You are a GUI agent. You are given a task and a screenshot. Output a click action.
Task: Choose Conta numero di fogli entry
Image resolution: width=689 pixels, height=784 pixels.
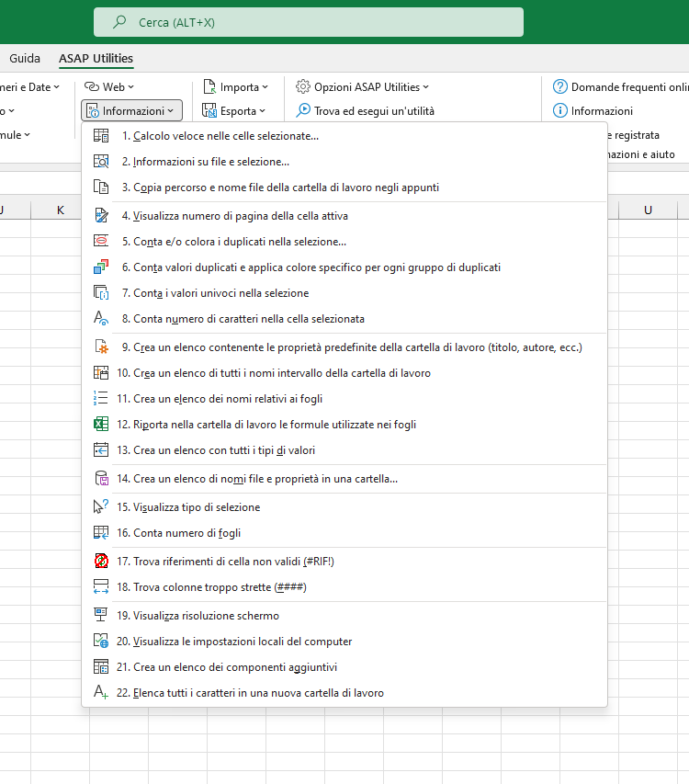(x=344, y=532)
